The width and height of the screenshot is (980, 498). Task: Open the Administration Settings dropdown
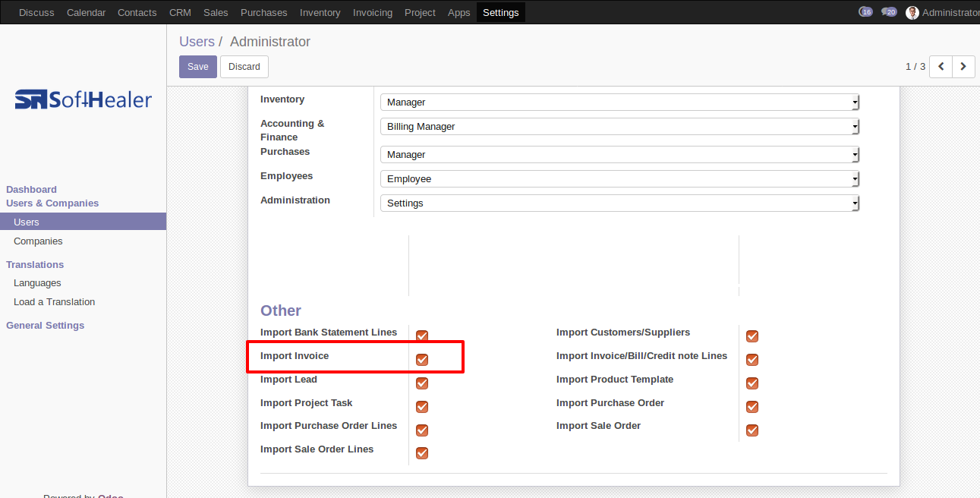click(x=619, y=203)
